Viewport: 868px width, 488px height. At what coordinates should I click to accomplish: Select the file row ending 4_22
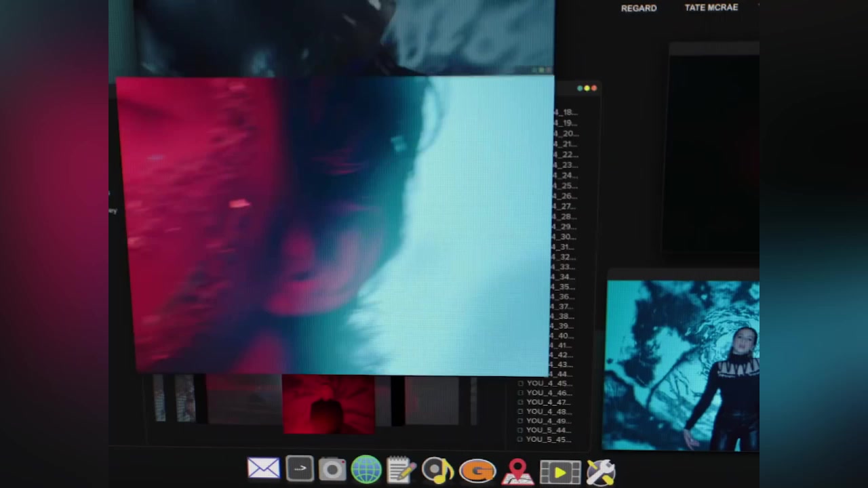[566, 155]
